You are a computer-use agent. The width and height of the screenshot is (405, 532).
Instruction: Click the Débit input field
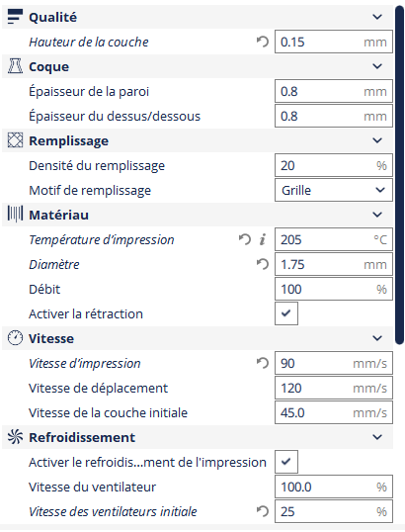pos(334,289)
